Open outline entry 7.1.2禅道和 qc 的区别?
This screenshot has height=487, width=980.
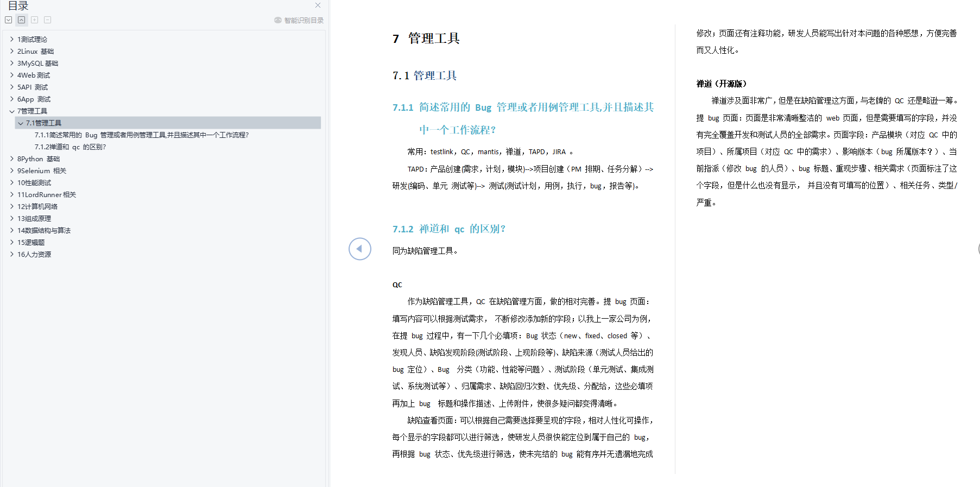[x=71, y=147]
